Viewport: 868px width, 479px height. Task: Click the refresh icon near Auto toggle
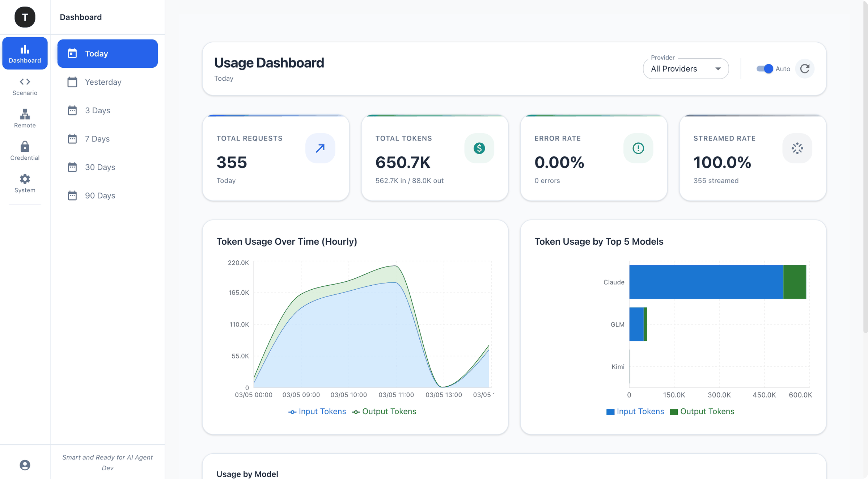805,68
